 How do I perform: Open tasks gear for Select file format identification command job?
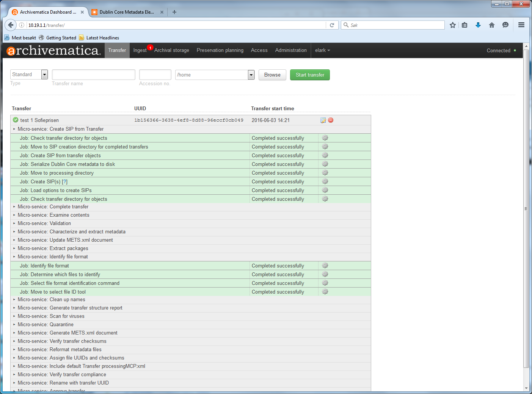[325, 283]
